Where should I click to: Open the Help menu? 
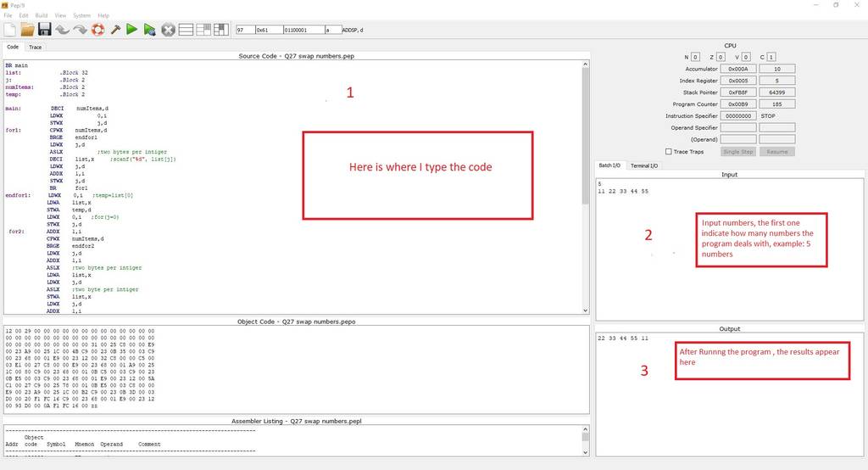(x=103, y=15)
